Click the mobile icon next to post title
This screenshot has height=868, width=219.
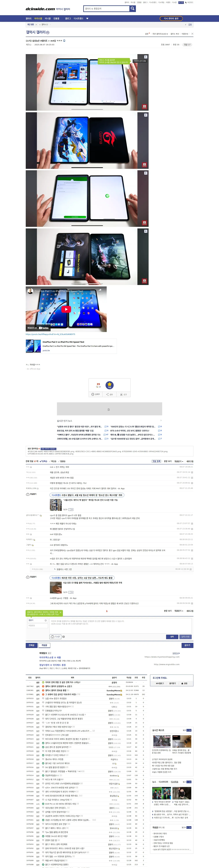pyautogui.click(x=64, y=41)
